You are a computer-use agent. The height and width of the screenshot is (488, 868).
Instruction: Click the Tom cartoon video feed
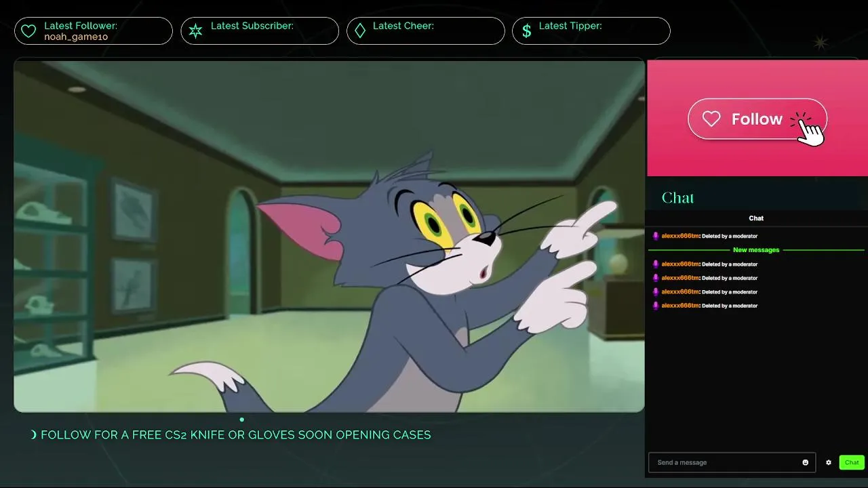(x=329, y=236)
